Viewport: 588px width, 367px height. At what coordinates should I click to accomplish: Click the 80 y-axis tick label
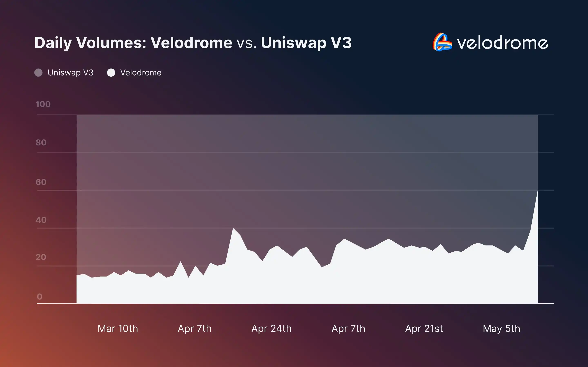point(41,143)
